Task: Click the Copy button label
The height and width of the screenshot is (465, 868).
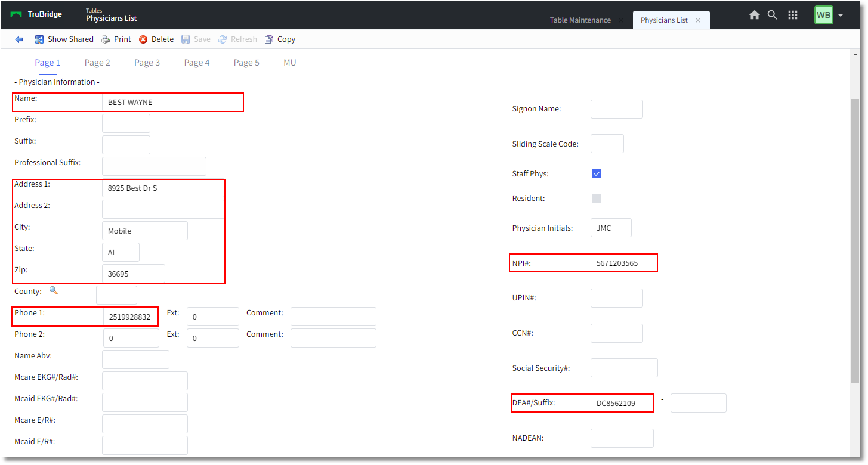Action: point(286,39)
